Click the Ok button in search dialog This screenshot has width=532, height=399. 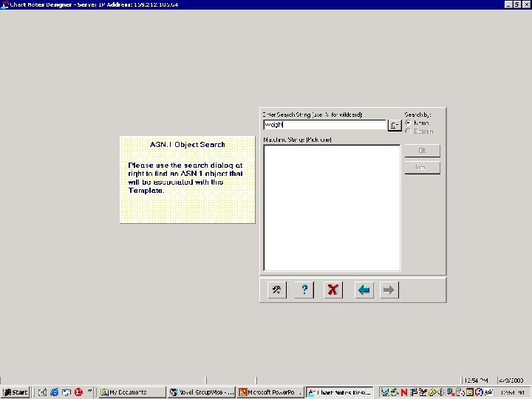[423, 150]
